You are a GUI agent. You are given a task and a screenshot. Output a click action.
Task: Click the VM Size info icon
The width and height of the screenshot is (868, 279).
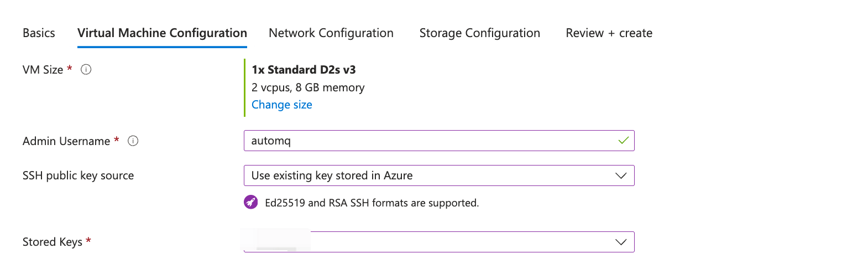pyautogui.click(x=86, y=70)
